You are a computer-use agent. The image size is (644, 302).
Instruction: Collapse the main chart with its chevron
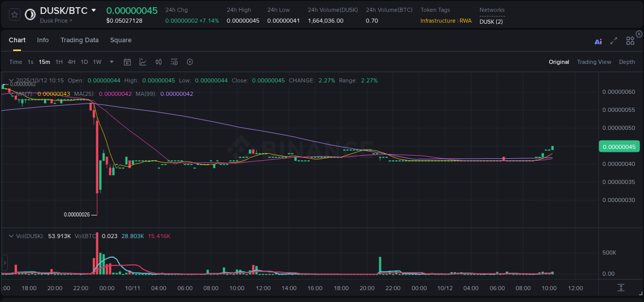10,81
